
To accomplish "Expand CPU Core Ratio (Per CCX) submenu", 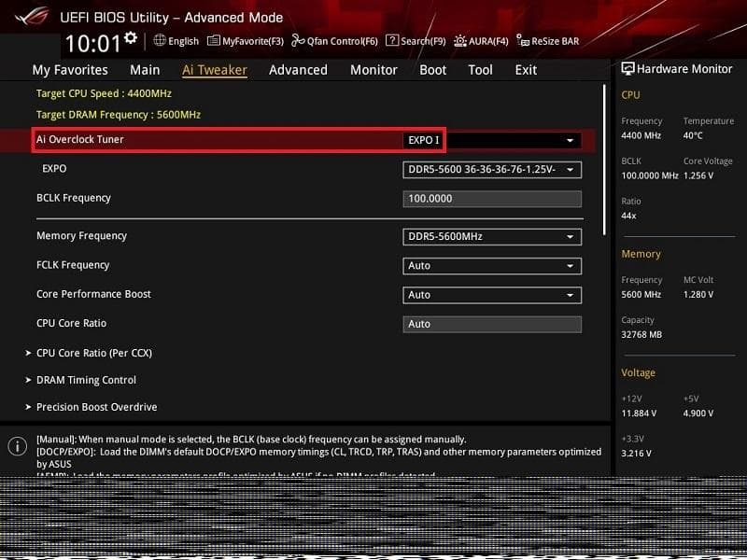I will click(89, 353).
